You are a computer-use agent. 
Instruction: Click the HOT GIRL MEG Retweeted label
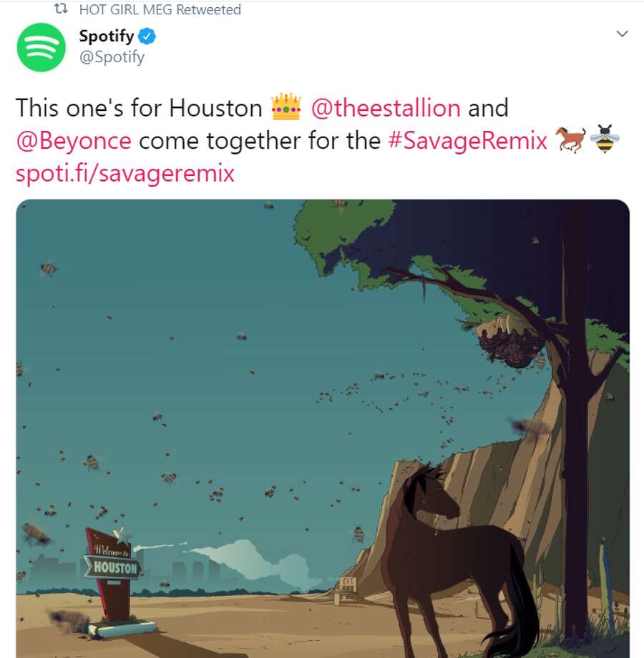point(160,9)
